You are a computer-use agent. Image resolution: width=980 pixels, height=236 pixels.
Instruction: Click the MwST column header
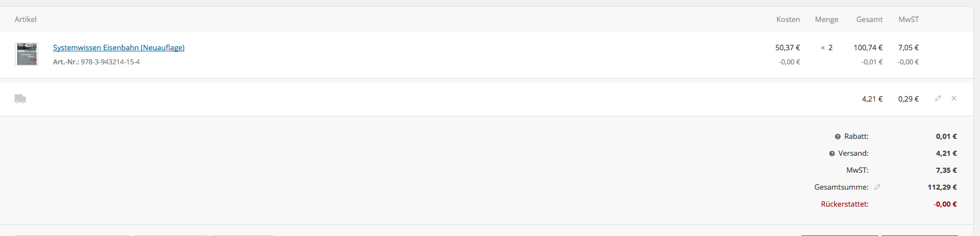(x=909, y=19)
